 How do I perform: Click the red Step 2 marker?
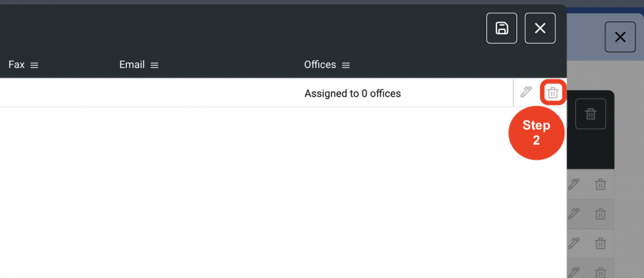537,133
